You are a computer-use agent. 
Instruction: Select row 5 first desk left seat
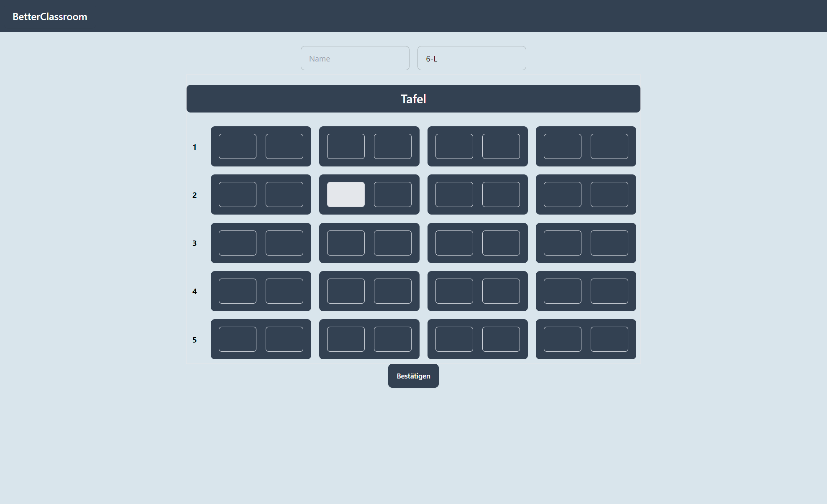tap(237, 339)
